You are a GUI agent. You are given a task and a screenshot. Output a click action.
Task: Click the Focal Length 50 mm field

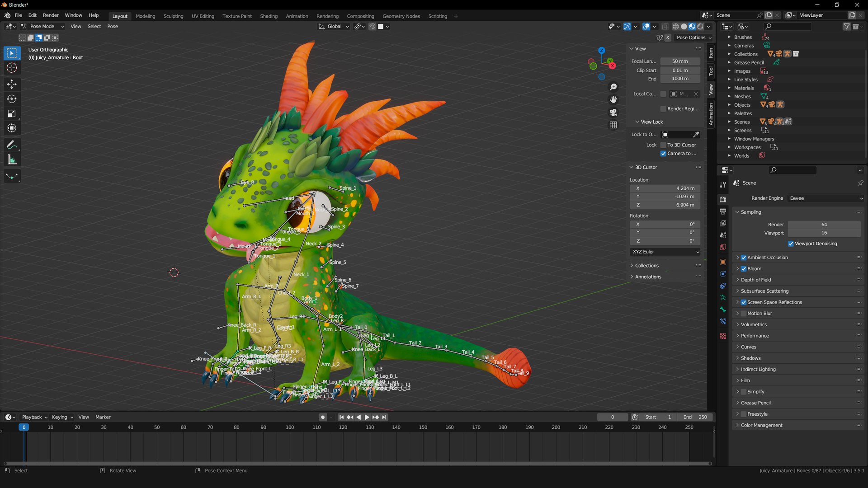(680, 61)
